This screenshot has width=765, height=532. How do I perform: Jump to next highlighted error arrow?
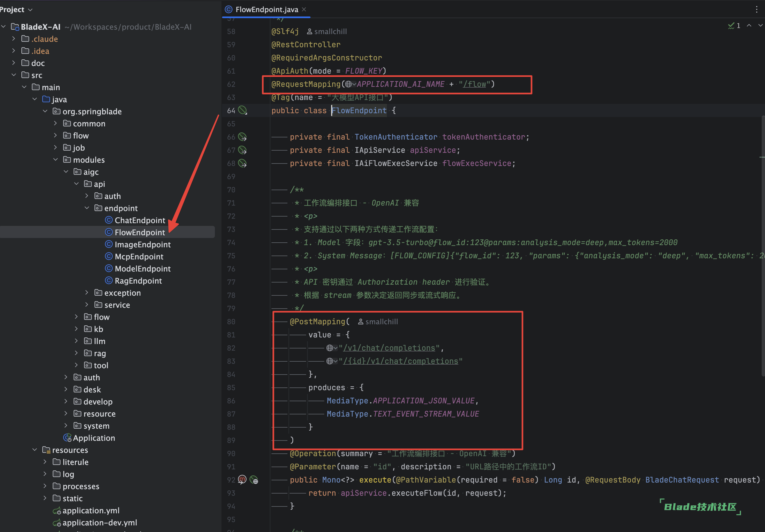(x=760, y=25)
